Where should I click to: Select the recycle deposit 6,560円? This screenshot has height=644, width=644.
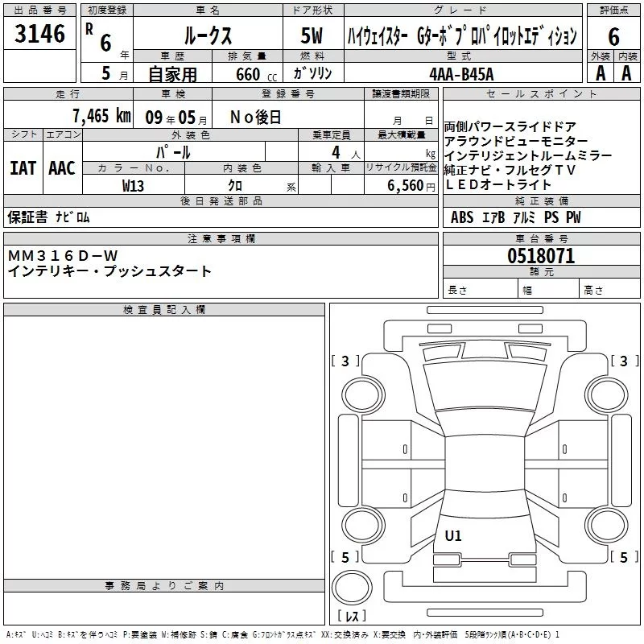pyautogui.click(x=411, y=186)
